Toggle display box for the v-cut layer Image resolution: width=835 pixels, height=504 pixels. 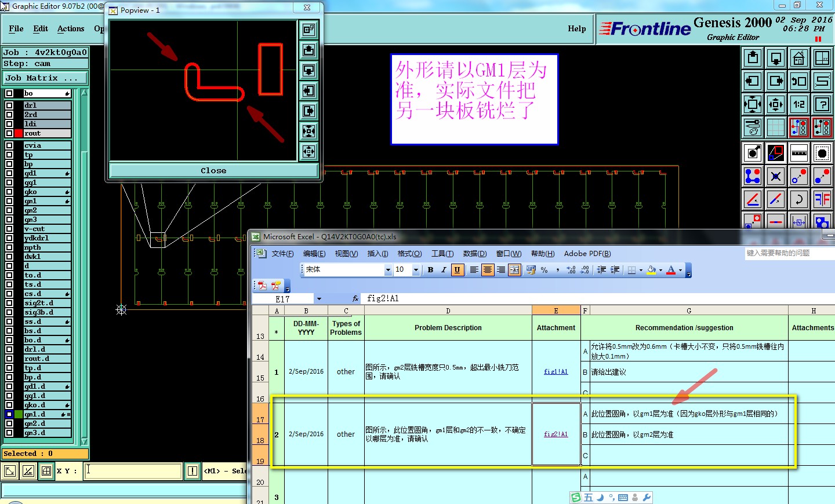9,229
